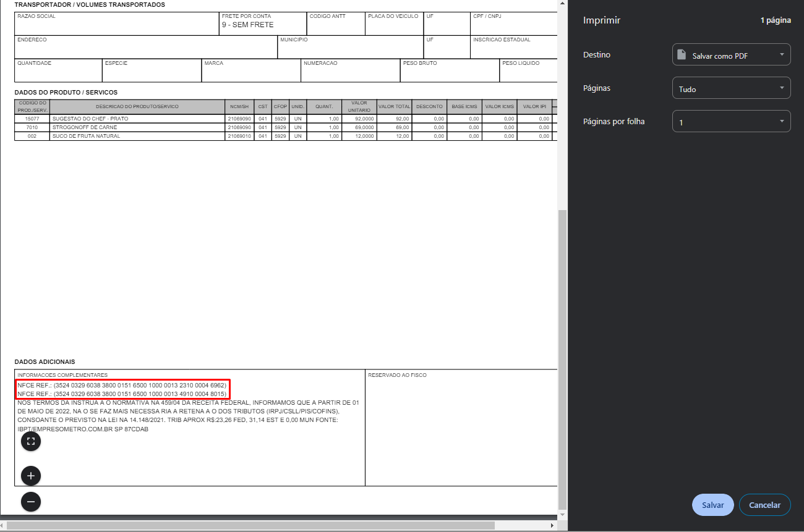Click the NFCE REF line ending 6962
This screenshot has height=532, width=804.
click(x=122, y=386)
